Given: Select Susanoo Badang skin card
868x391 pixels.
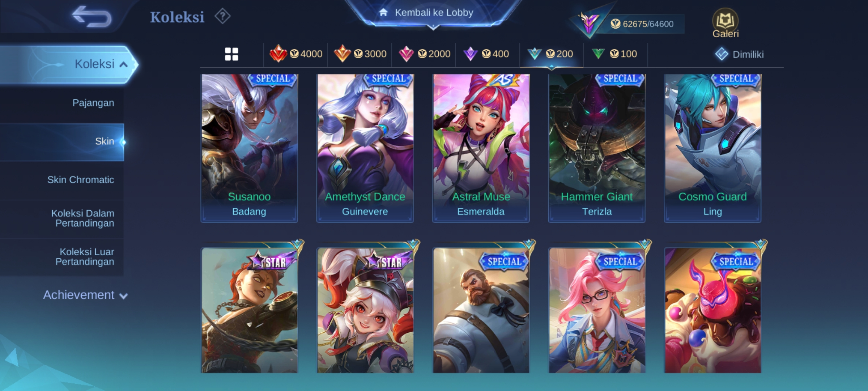Looking at the screenshot, I should (249, 148).
